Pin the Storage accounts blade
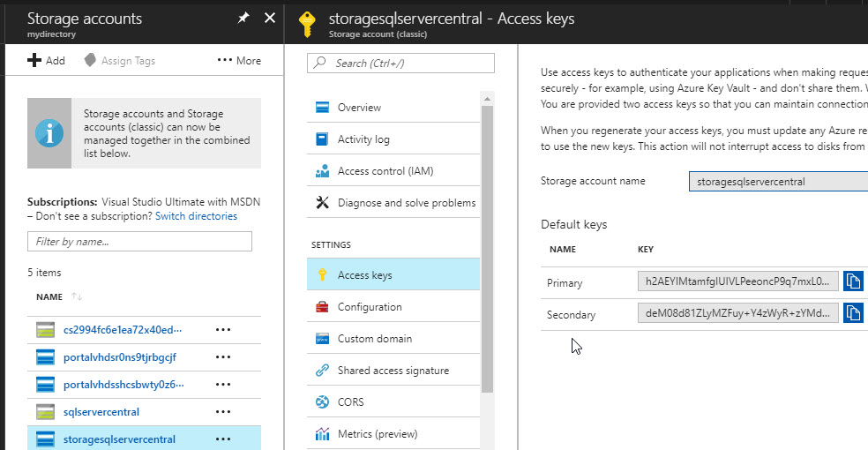 point(243,19)
